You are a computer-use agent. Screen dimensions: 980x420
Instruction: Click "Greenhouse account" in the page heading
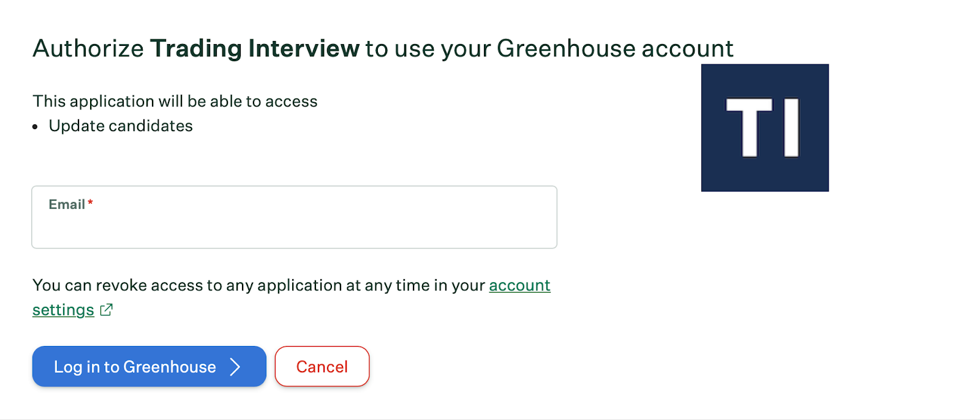coord(615,48)
